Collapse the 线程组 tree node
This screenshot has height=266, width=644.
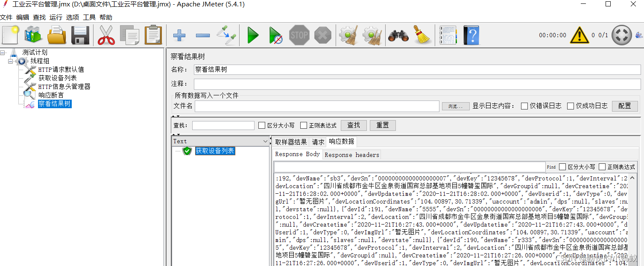tap(10, 61)
